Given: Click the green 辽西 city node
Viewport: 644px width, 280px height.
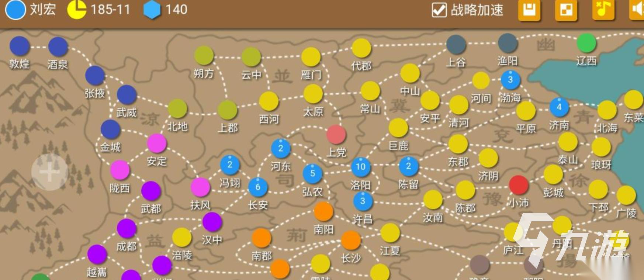Looking at the screenshot, I should (586, 43).
